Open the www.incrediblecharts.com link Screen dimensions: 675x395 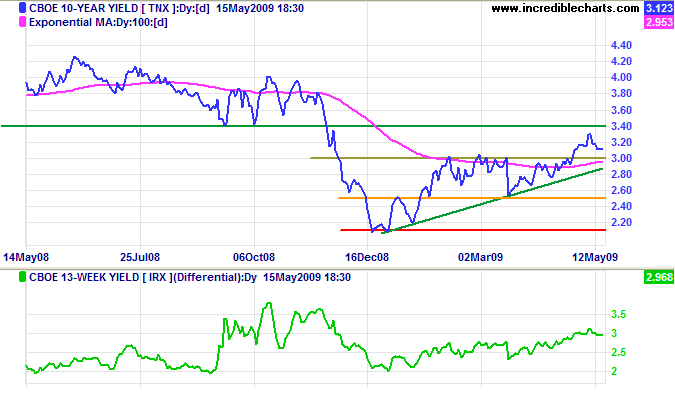point(565,8)
